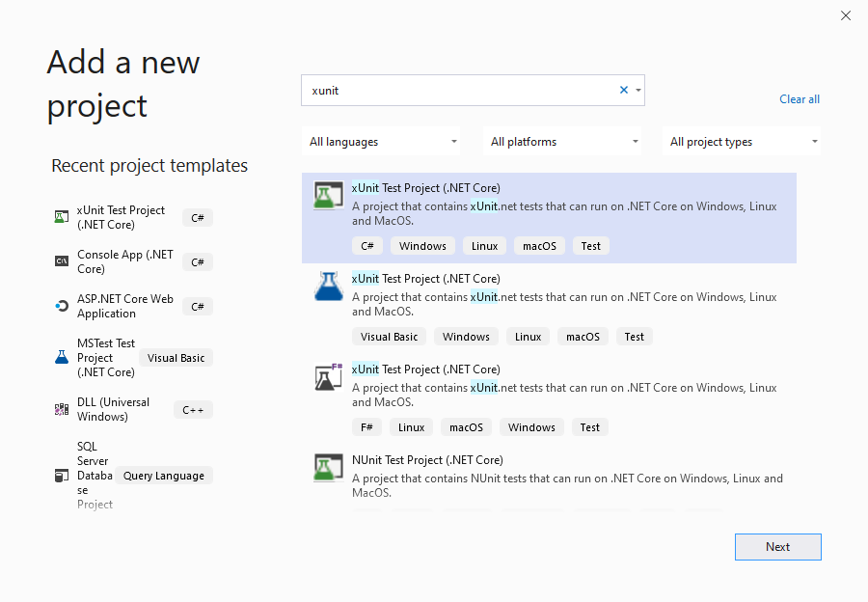This screenshot has height=602, width=868.
Task: Click the DLL (Universal Windows) icon
Action: pyautogui.click(x=62, y=409)
